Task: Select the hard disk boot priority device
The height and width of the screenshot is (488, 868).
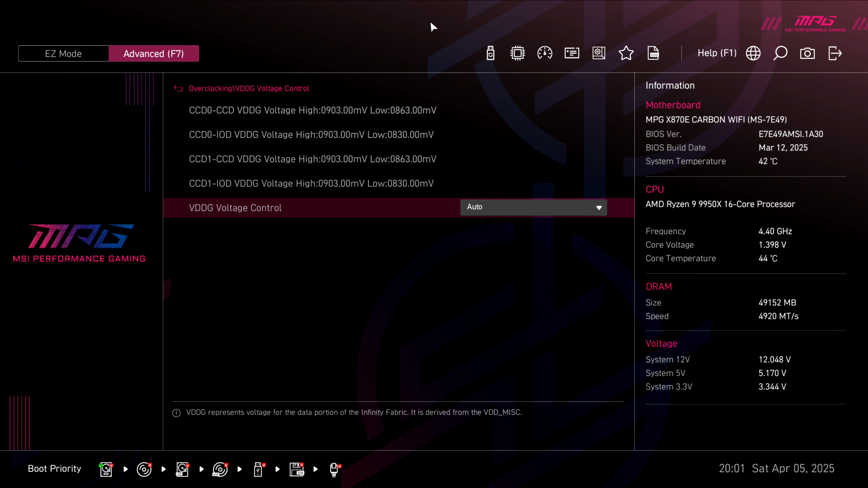Action: (106, 469)
